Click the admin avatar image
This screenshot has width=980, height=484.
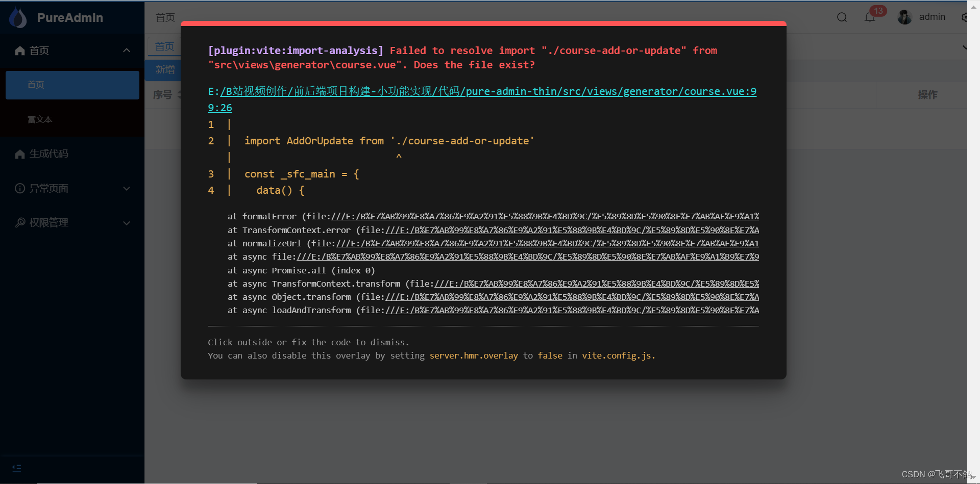click(x=905, y=17)
